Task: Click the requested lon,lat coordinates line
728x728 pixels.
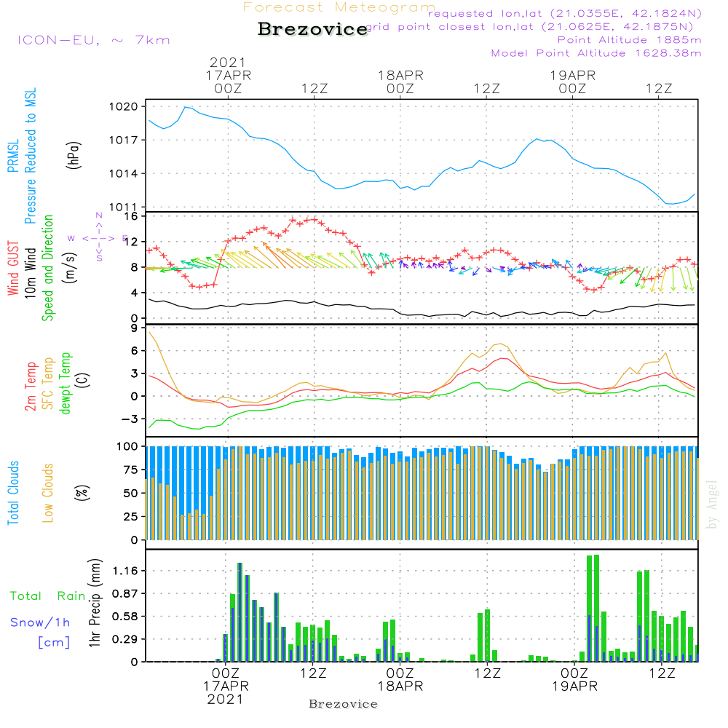Action: (x=564, y=14)
